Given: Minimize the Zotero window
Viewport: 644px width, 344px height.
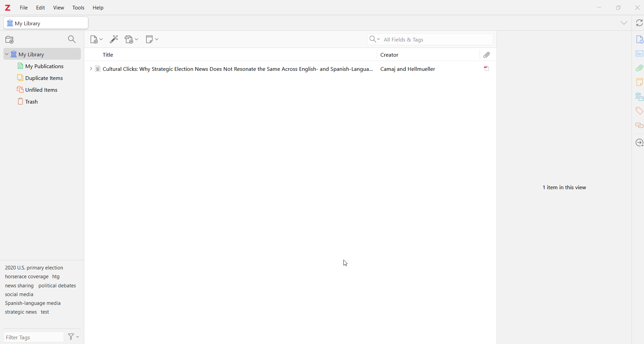Looking at the screenshot, I should click(599, 7).
